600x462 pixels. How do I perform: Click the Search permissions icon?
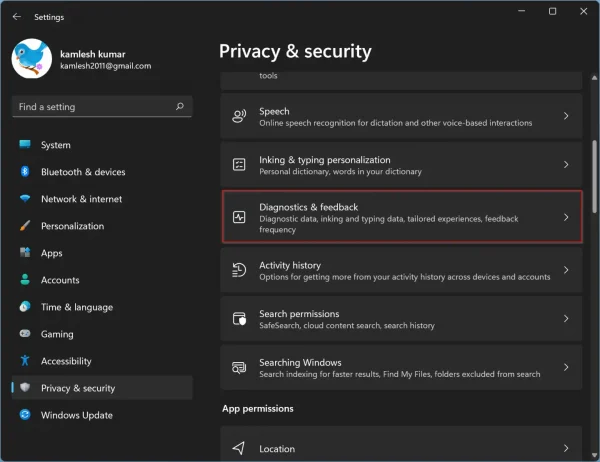click(x=239, y=318)
